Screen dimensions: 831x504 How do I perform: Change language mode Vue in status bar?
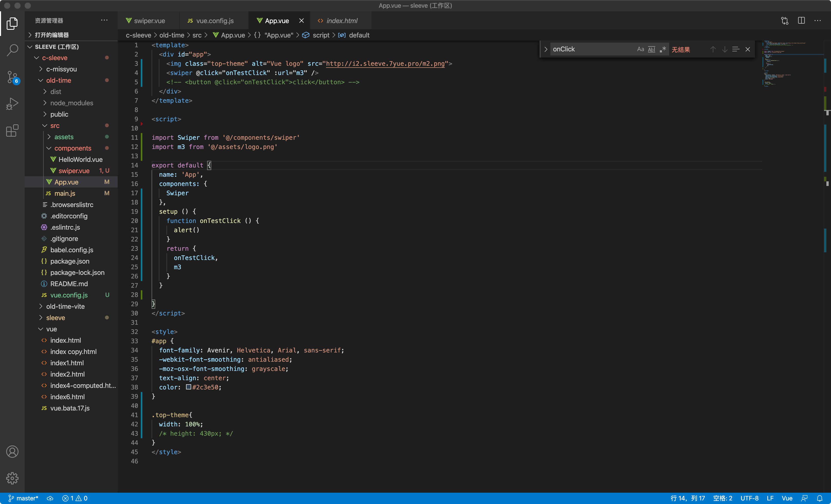(787, 498)
